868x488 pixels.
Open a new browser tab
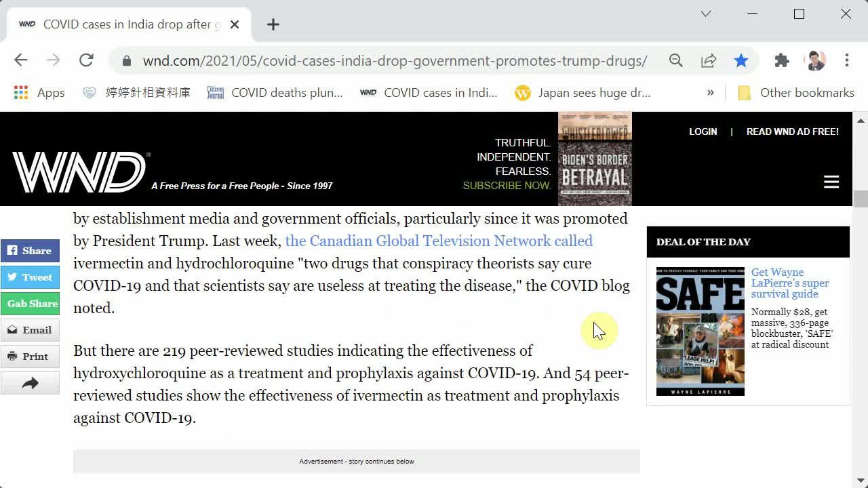tap(273, 24)
